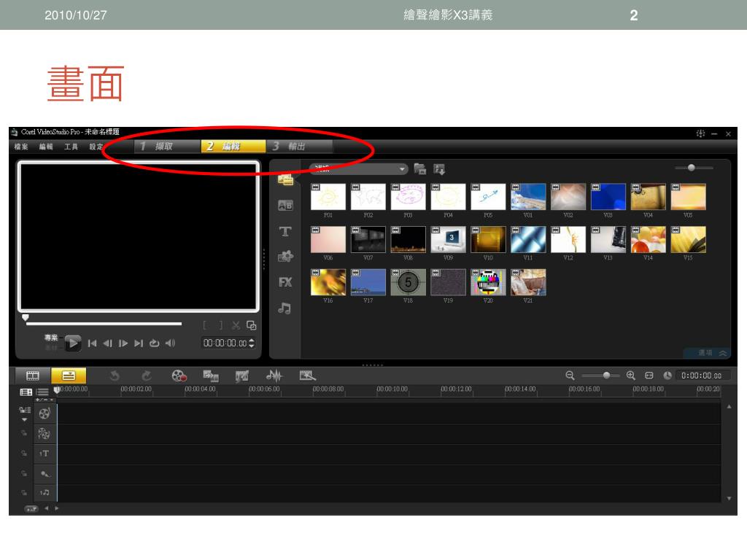Toggle 專案 project play mode
Image resolution: width=747 pixels, height=560 pixels.
[51, 338]
